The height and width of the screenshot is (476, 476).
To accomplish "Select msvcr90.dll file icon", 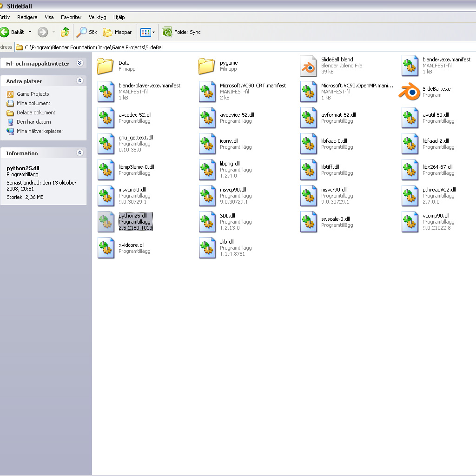I will click(x=309, y=196).
